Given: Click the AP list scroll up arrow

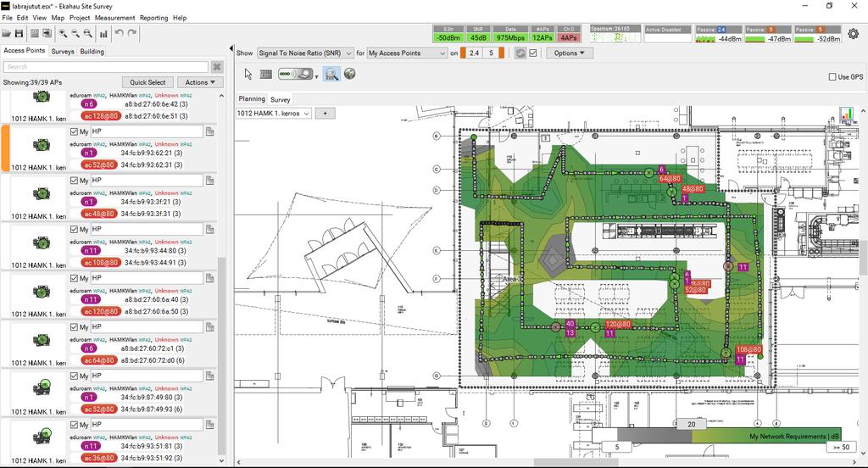Looking at the screenshot, I should click(x=221, y=96).
